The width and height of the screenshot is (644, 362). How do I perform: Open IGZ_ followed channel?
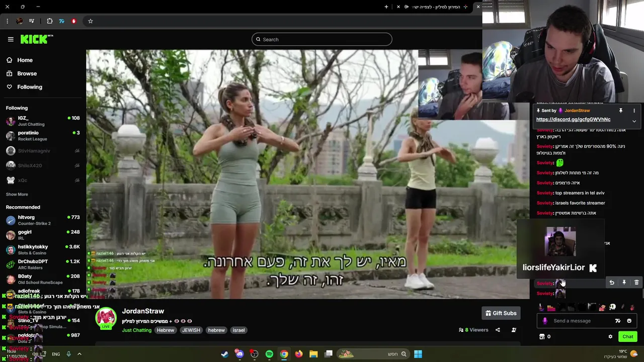click(43, 121)
